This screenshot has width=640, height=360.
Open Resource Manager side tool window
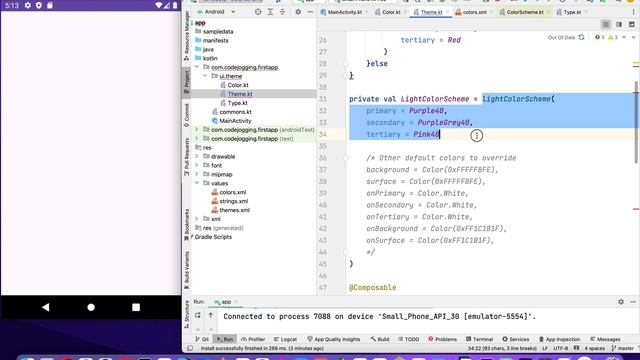coord(187,36)
